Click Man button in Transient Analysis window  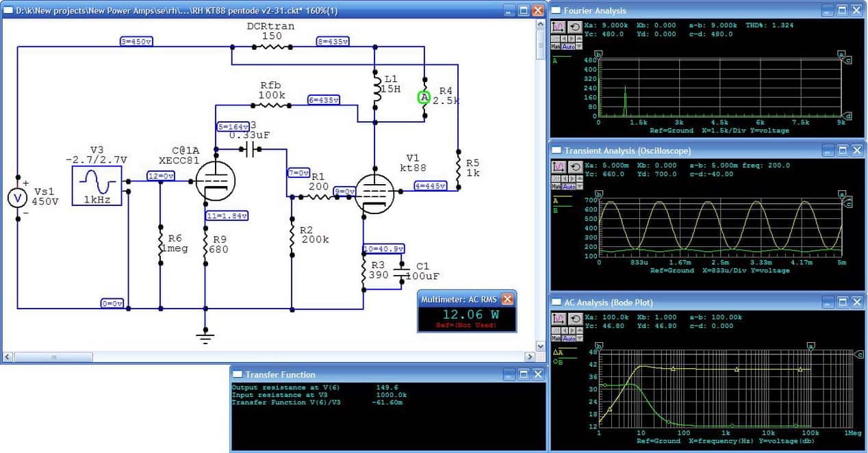pyautogui.click(x=556, y=187)
